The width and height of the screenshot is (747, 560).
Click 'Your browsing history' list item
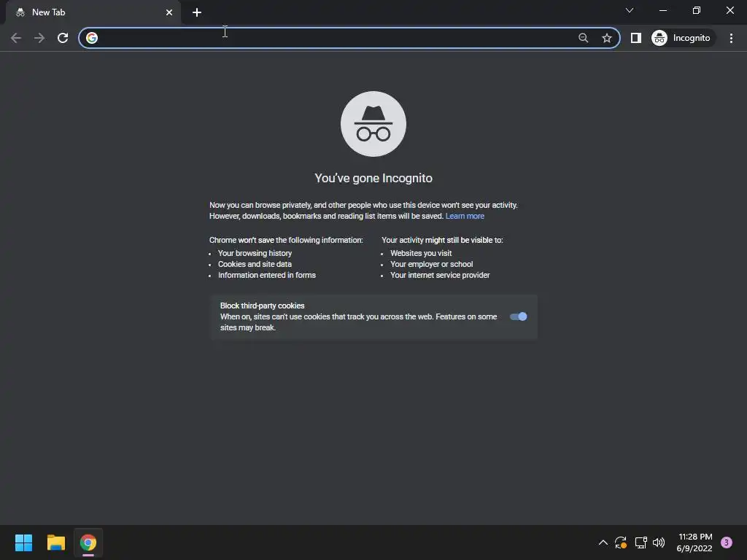pyautogui.click(x=255, y=253)
